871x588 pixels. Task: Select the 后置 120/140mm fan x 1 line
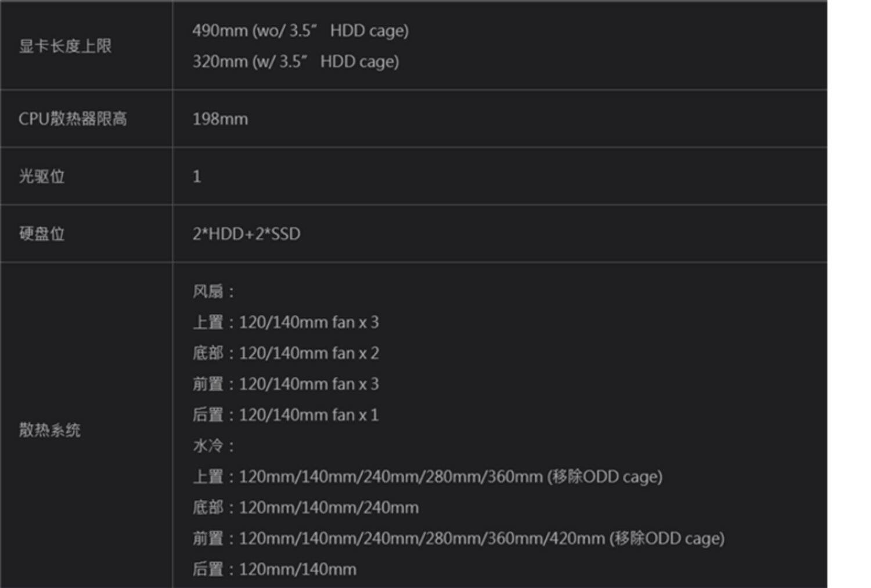point(286,415)
